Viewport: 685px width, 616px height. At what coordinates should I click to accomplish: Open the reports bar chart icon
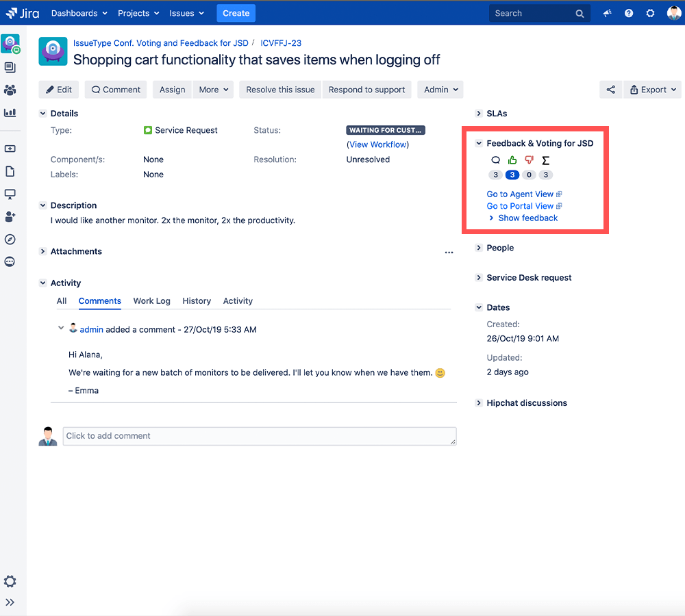pyautogui.click(x=10, y=113)
